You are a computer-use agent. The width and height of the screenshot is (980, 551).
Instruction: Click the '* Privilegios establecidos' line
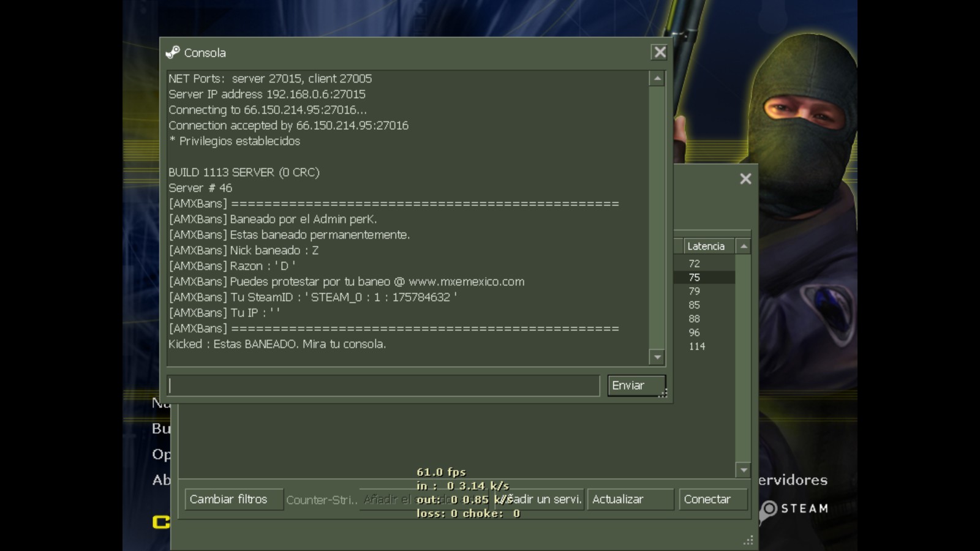point(235,141)
